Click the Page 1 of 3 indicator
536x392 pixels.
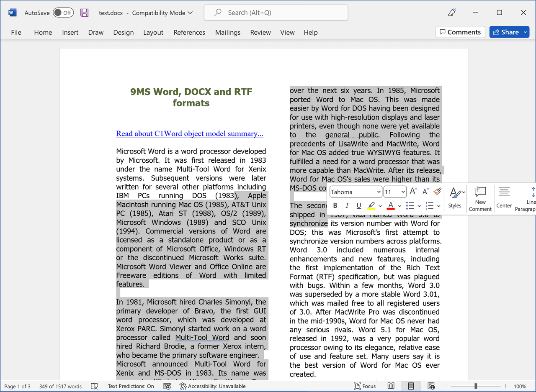pyautogui.click(x=17, y=386)
